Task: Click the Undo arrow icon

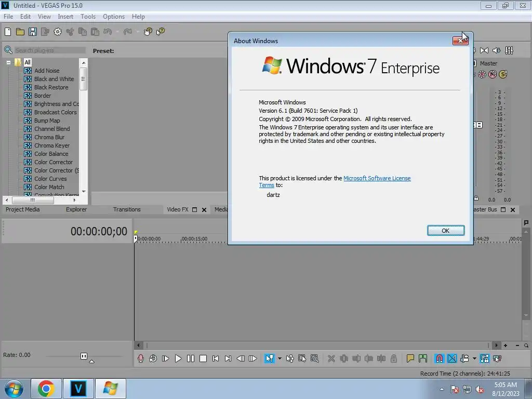Action: pos(108,32)
